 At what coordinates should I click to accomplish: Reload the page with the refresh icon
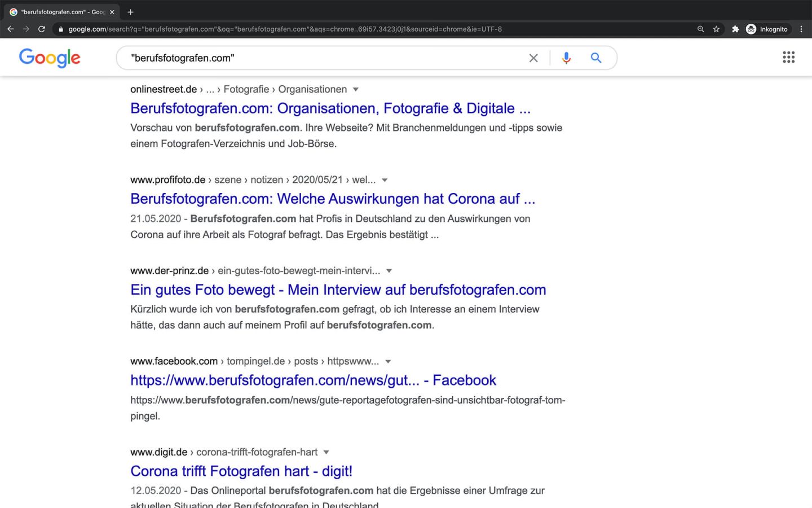click(x=42, y=29)
